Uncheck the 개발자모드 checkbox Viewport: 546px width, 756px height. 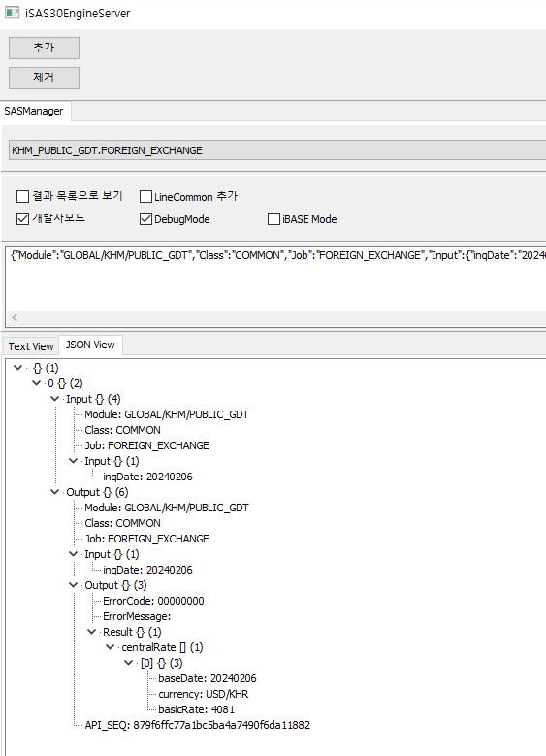[22, 219]
